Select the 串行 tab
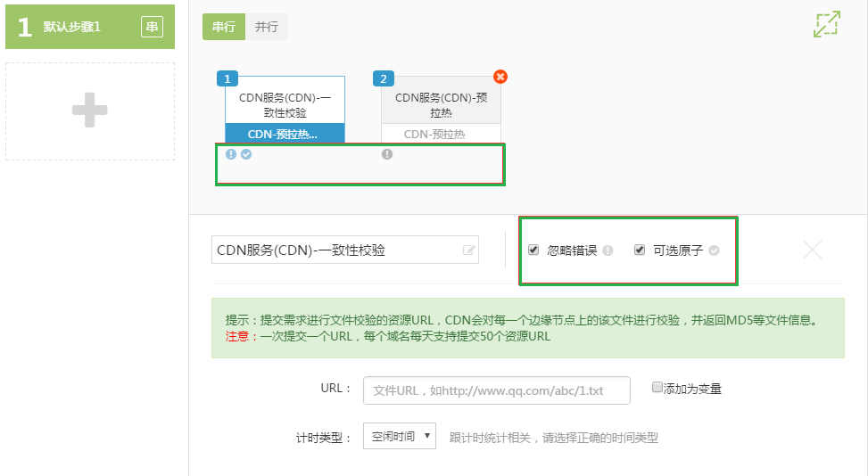 click(x=224, y=27)
